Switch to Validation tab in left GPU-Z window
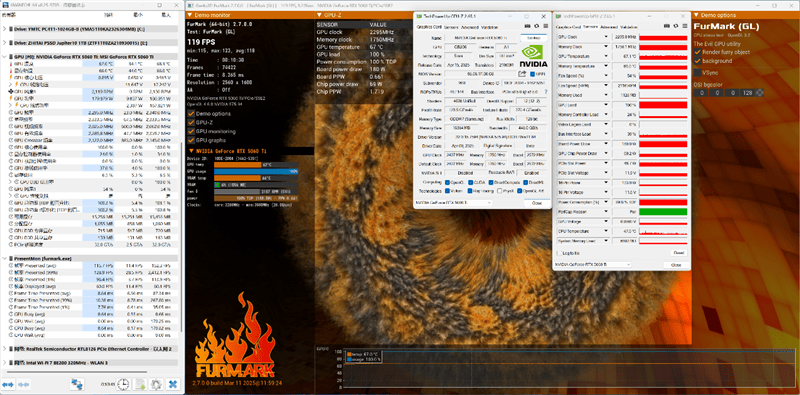This screenshot has width=800, height=395. pos(489,27)
